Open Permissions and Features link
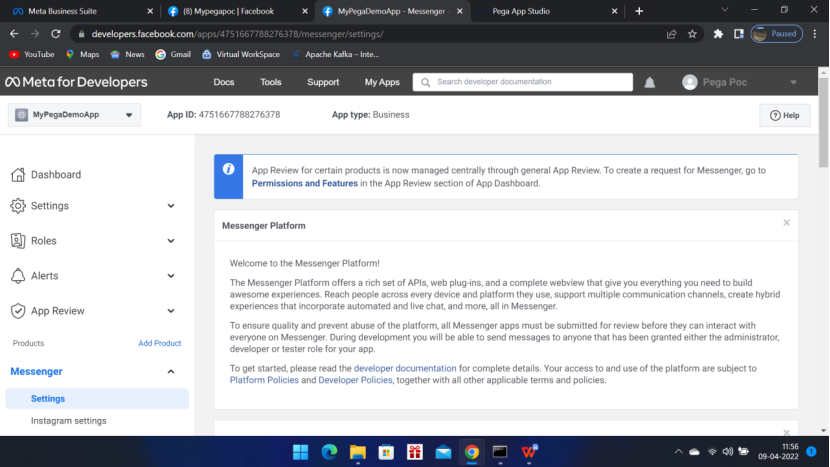This screenshot has height=467, width=830. coord(304,183)
